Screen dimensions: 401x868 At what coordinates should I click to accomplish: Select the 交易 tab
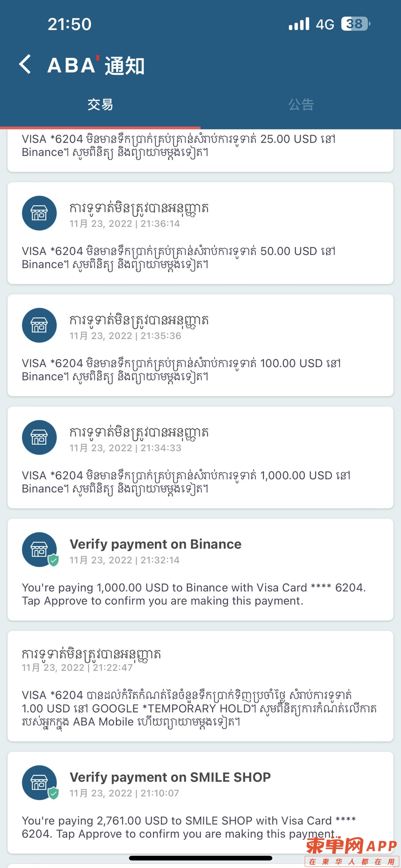click(100, 105)
